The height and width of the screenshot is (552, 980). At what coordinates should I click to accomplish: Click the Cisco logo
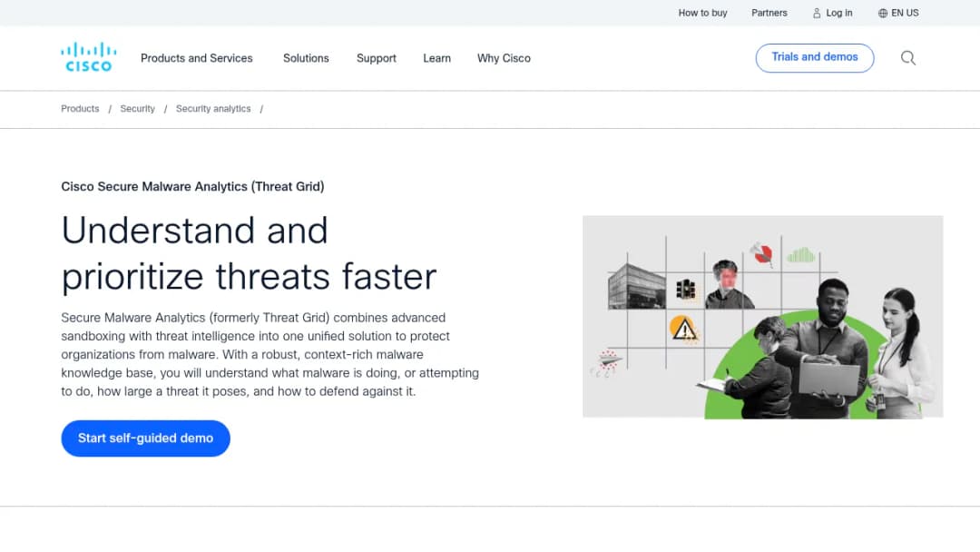tap(88, 57)
